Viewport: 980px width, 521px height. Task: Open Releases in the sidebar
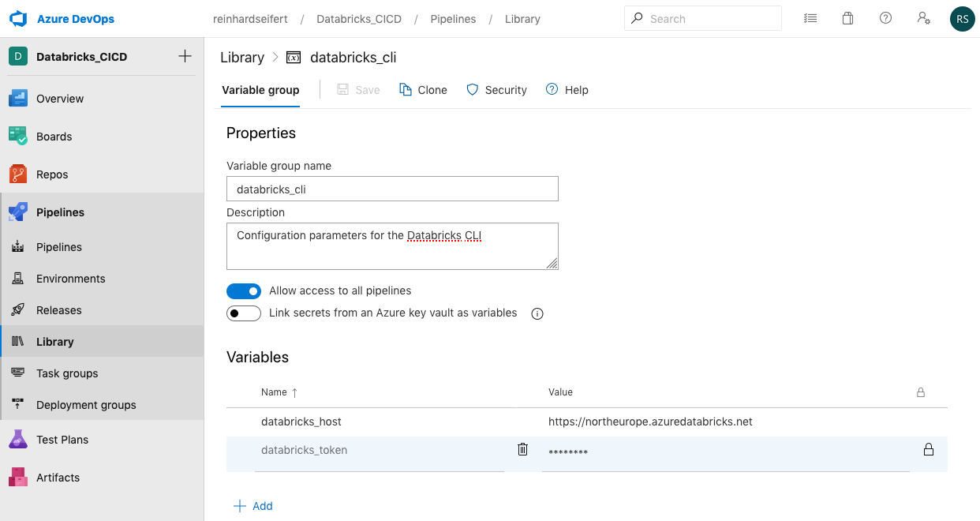pos(102,310)
